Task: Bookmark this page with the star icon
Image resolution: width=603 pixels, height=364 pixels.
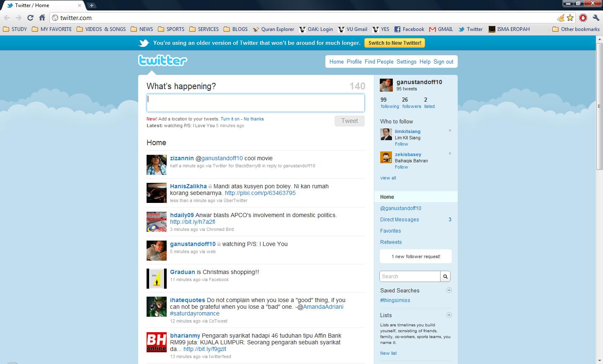Action: [570, 18]
